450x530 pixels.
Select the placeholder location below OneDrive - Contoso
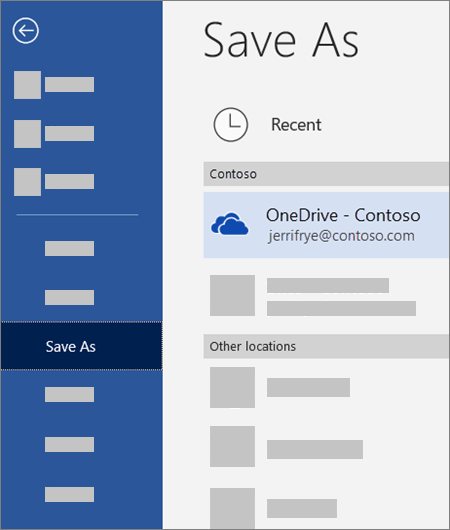pyautogui.click(x=313, y=295)
